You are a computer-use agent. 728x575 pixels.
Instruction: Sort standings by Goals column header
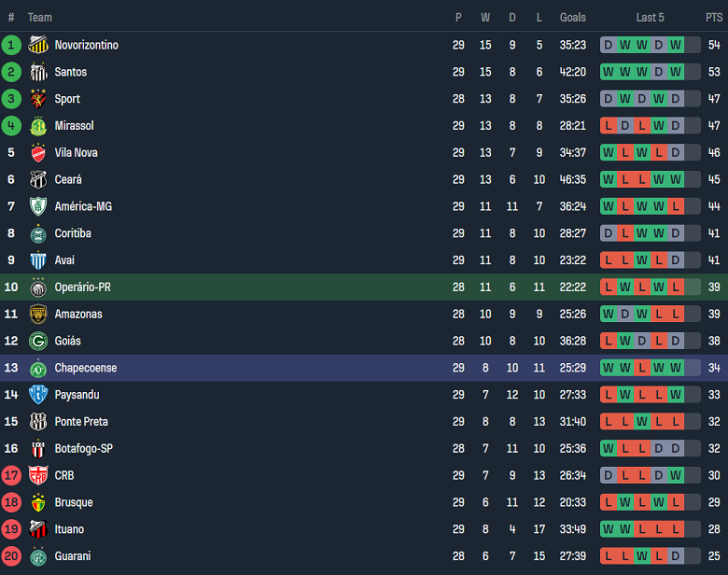(x=573, y=17)
